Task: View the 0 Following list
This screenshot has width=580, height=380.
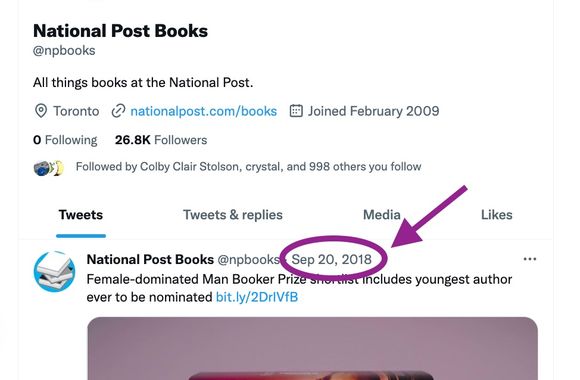Action: coord(65,140)
